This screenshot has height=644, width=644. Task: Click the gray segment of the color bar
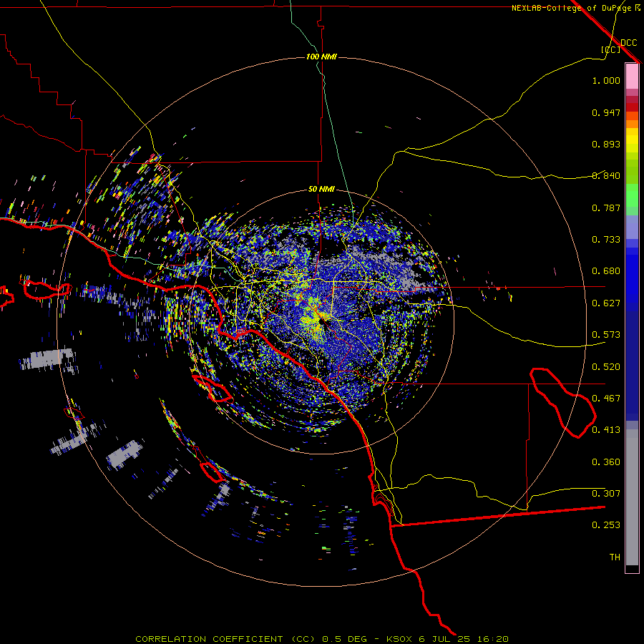[x=632, y=497]
